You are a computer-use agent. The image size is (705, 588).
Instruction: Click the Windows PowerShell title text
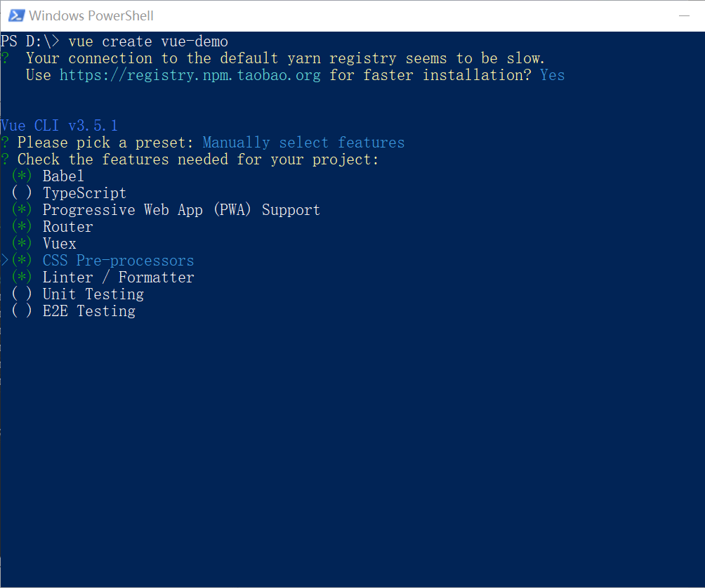[91, 15]
